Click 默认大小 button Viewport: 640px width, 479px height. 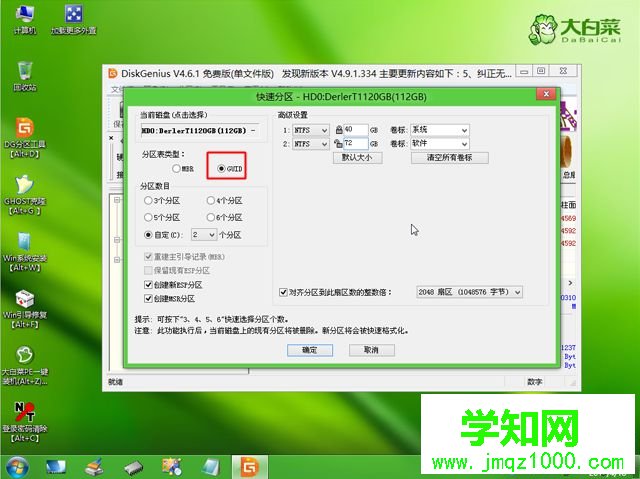(358, 158)
